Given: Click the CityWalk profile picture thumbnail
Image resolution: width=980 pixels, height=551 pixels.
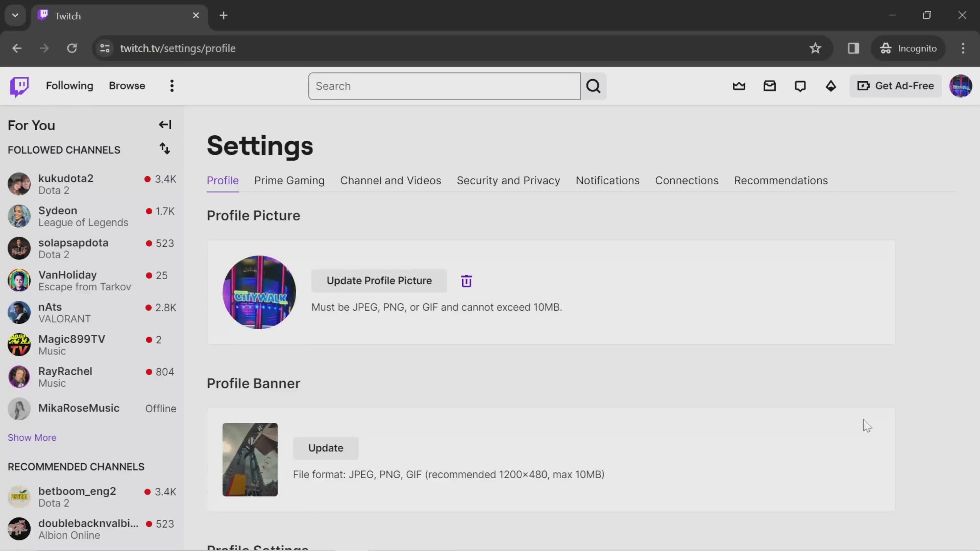Looking at the screenshot, I should (259, 292).
